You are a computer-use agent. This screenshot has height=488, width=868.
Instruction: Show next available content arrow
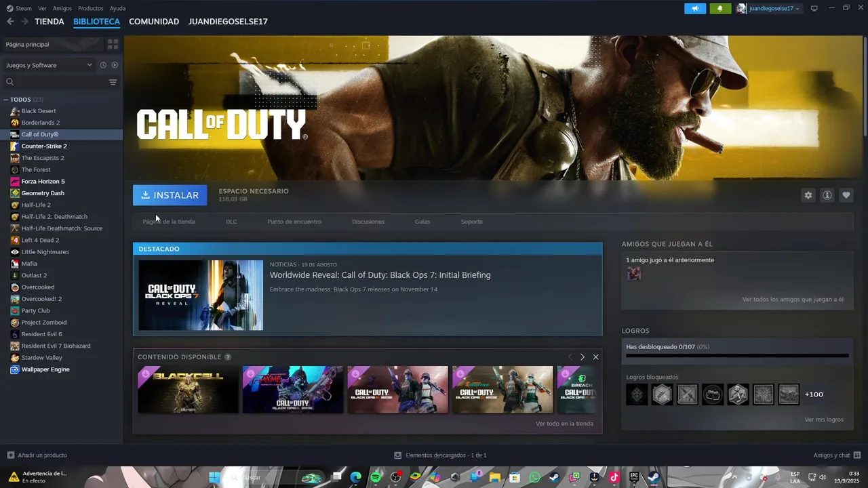[582, 357]
